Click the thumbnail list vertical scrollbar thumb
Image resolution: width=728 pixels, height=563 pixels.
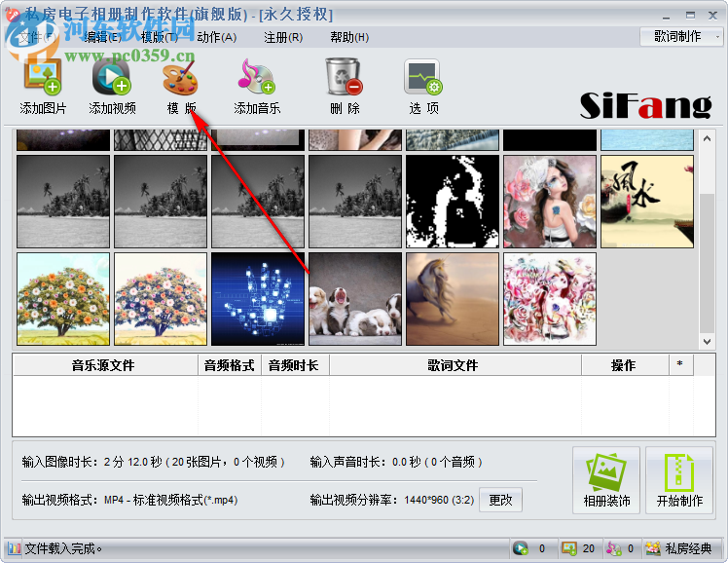click(x=707, y=263)
